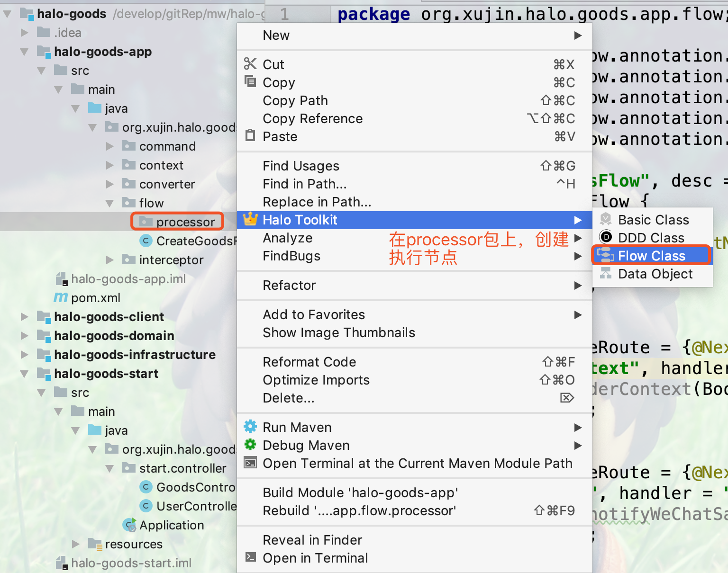728x573 pixels.
Task: Click the CreateGoods class icon
Action: pyautogui.click(x=146, y=241)
